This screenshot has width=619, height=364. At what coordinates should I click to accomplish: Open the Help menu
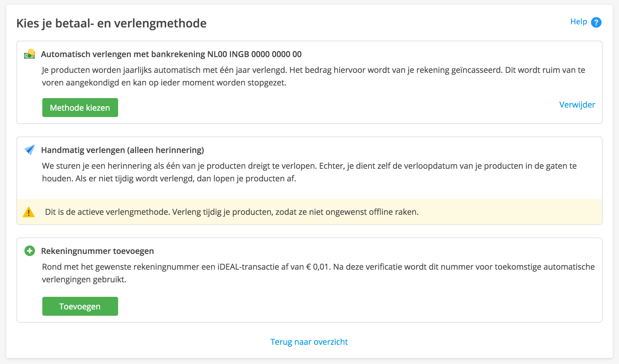pyautogui.click(x=578, y=22)
